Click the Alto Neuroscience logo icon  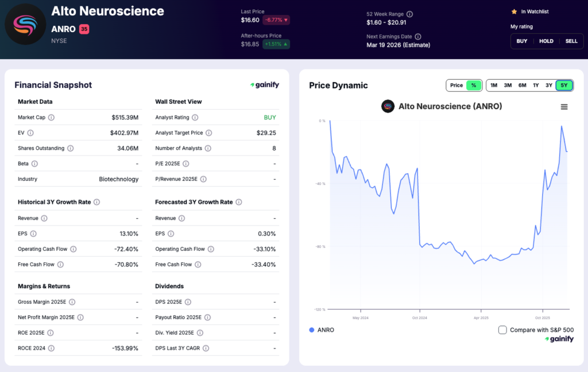[25, 25]
